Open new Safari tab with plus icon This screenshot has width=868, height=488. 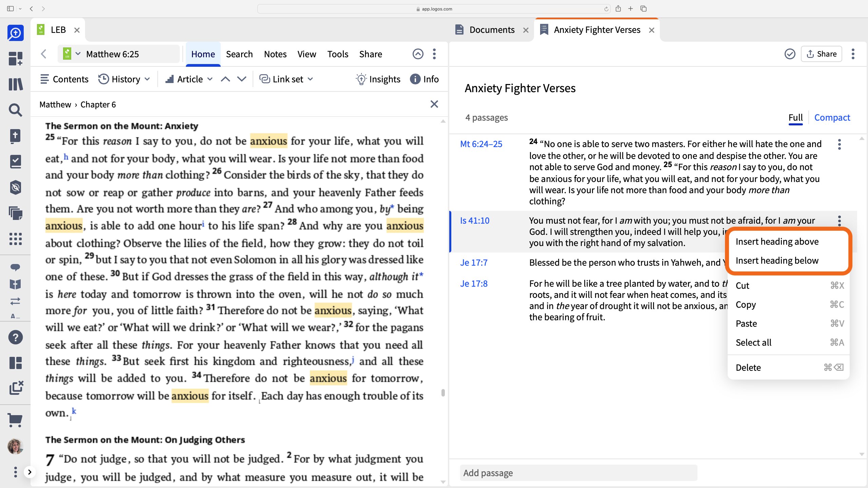[x=631, y=8]
